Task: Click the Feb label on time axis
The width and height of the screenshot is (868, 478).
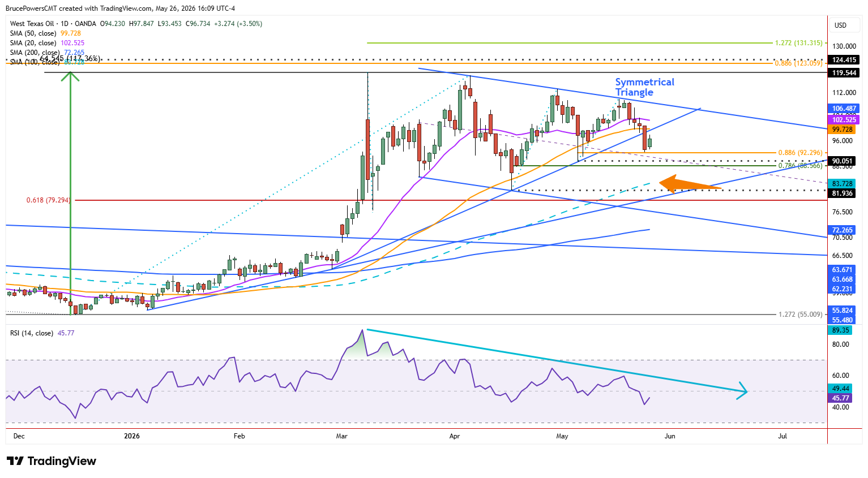Action: coord(240,436)
